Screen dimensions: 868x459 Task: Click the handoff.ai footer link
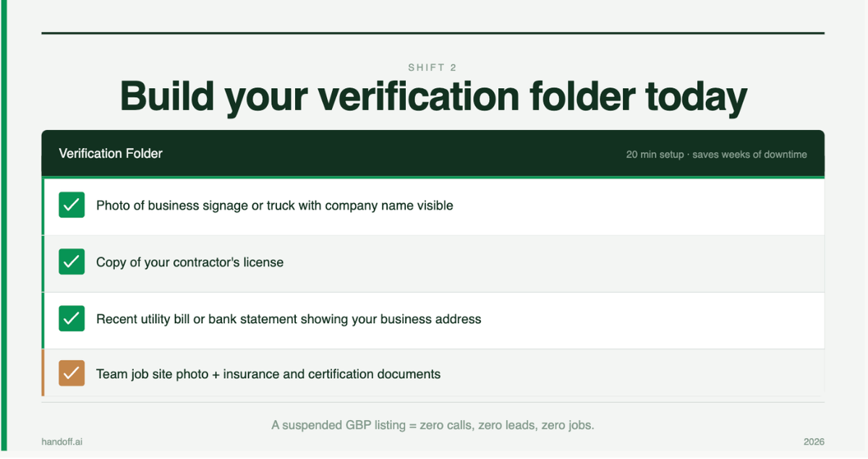pyautogui.click(x=62, y=442)
